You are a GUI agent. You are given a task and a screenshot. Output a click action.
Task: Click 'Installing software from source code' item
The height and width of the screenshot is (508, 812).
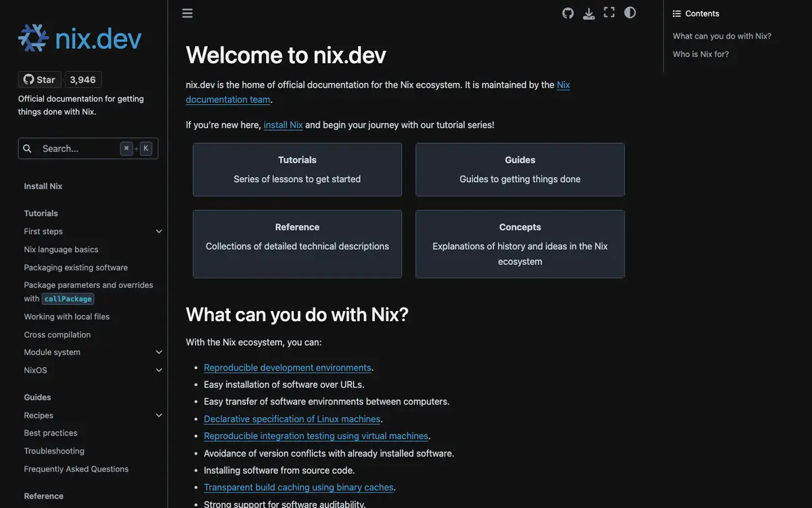(279, 471)
